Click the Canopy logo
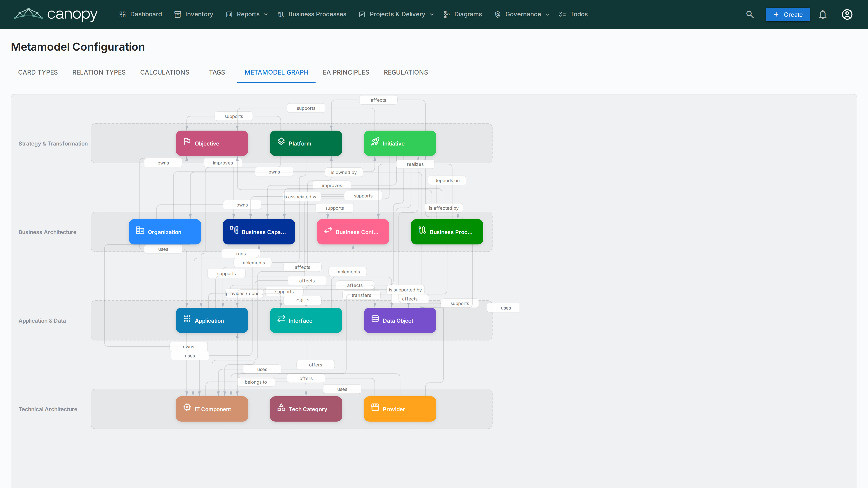This screenshot has width=868, height=488. click(56, 14)
